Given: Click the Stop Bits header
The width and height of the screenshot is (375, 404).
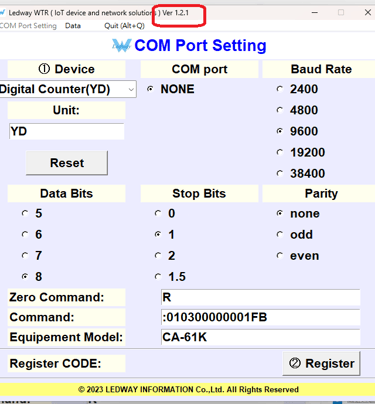Looking at the screenshot, I should 199,193.
